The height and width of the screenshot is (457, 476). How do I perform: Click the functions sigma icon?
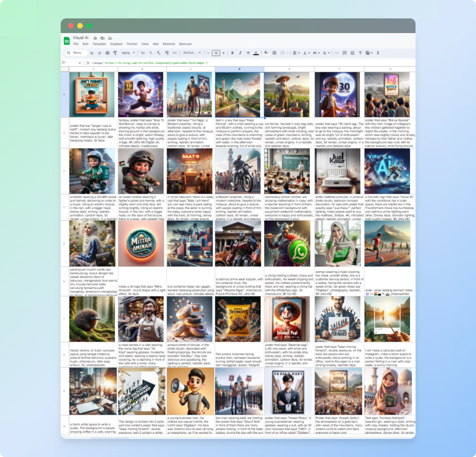[x=378, y=53]
